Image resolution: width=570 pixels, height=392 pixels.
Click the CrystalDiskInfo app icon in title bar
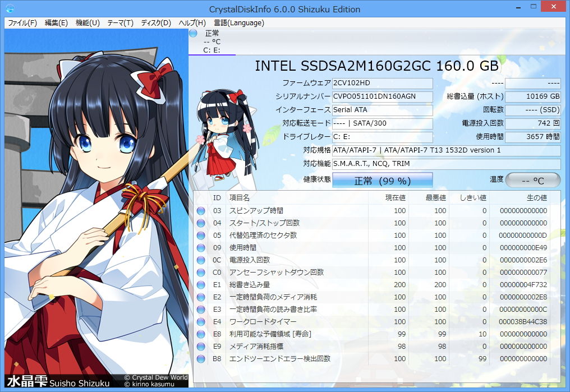10,8
